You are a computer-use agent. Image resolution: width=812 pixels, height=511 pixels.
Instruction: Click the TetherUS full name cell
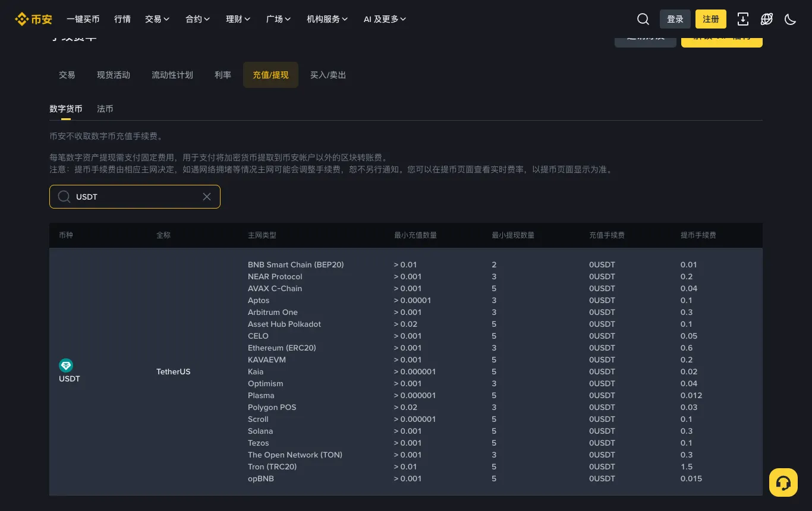(x=174, y=371)
